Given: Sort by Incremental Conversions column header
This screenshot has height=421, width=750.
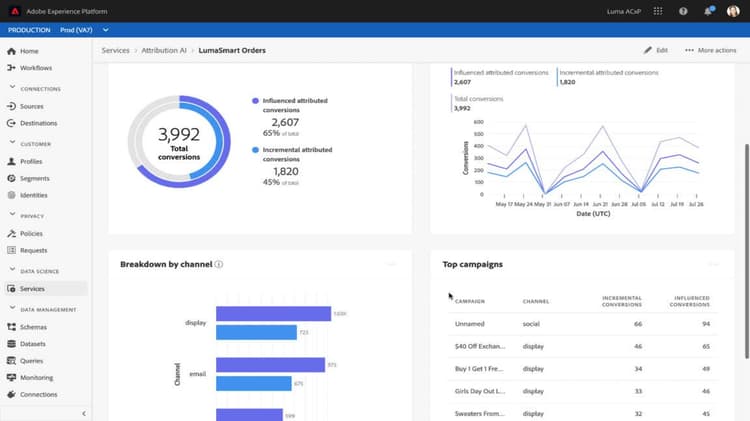Looking at the screenshot, I should coord(622,301).
